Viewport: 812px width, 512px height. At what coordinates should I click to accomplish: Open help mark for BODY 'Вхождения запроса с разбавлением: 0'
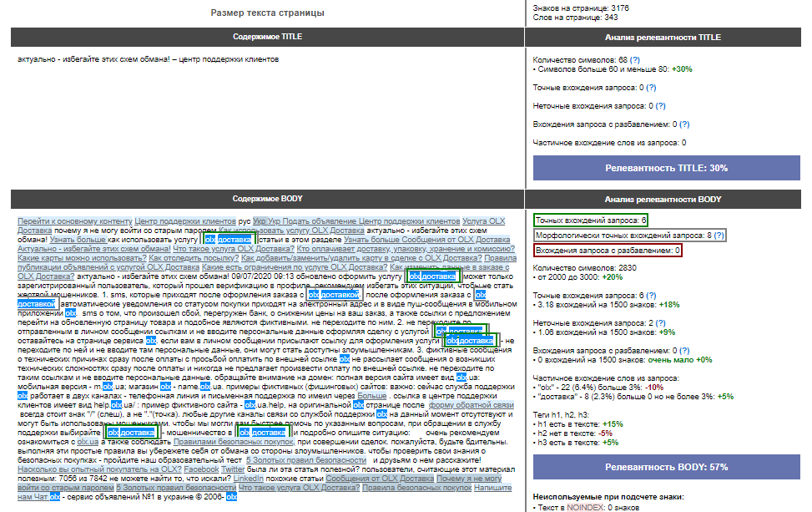pyautogui.click(x=684, y=351)
